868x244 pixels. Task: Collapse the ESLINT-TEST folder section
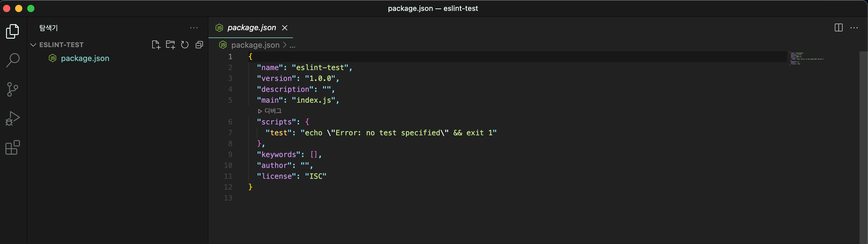tap(33, 45)
